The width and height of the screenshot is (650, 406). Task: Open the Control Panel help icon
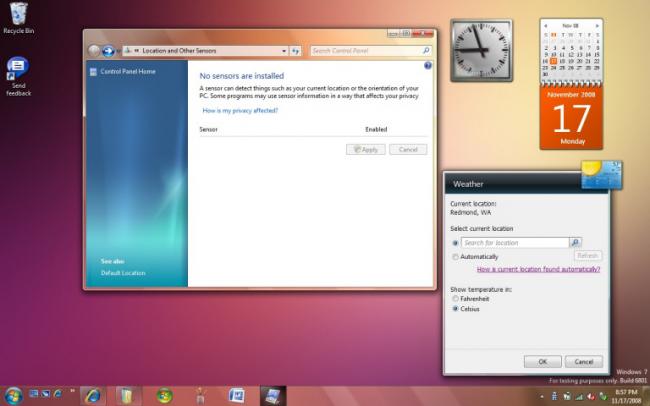point(428,66)
